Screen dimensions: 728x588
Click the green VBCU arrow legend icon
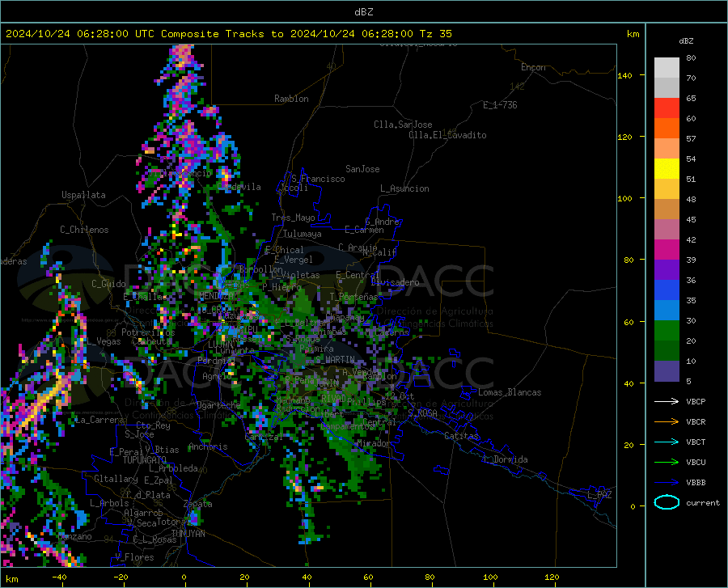point(667,462)
